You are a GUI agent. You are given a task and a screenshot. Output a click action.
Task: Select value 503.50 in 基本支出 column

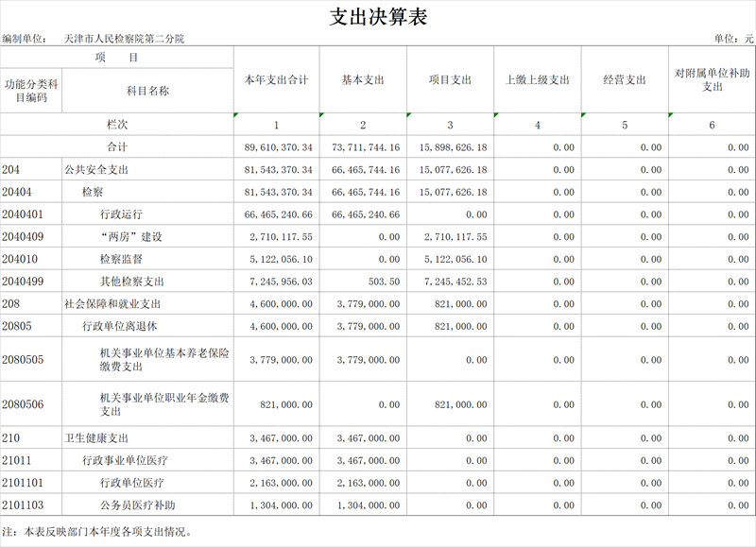coord(385,282)
